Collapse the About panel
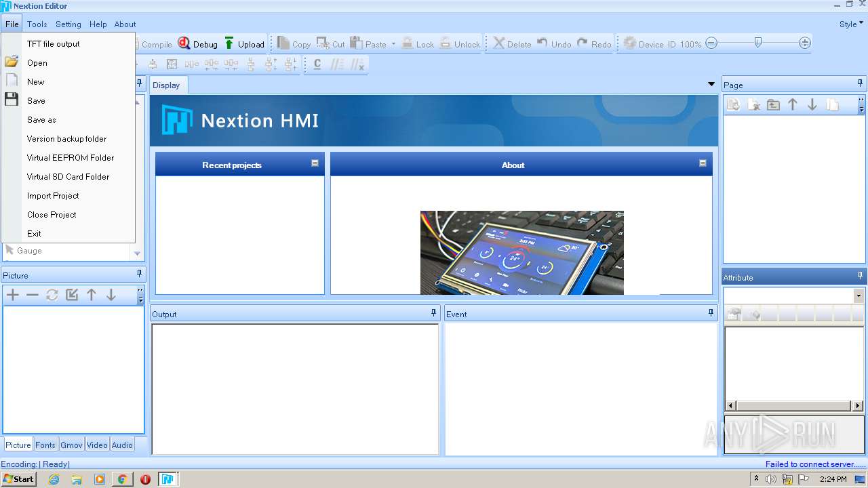Screen dimensions: 868x488 click(703, 163)
